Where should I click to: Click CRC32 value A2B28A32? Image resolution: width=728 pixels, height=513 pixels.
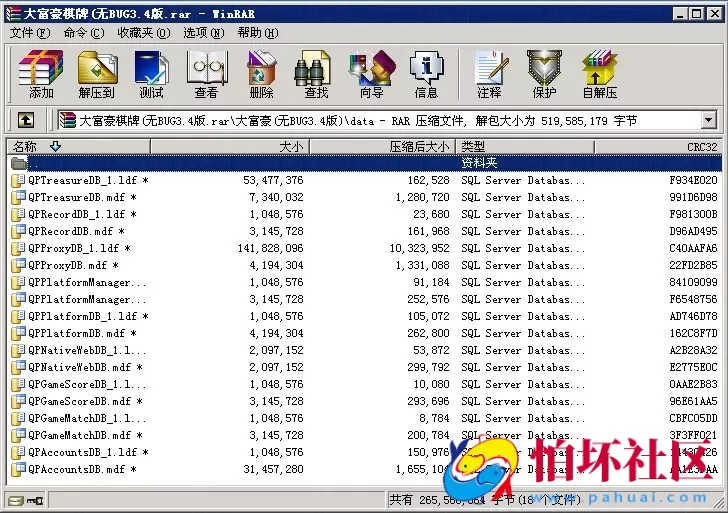[693, 350]
